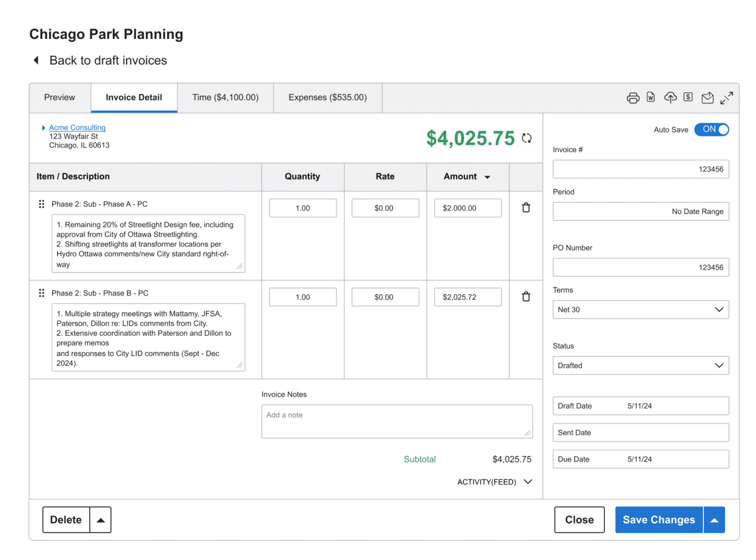This screenshot has height=560, width=756.
Task: Go Back to draft invoices
Action: coord(108,60)
